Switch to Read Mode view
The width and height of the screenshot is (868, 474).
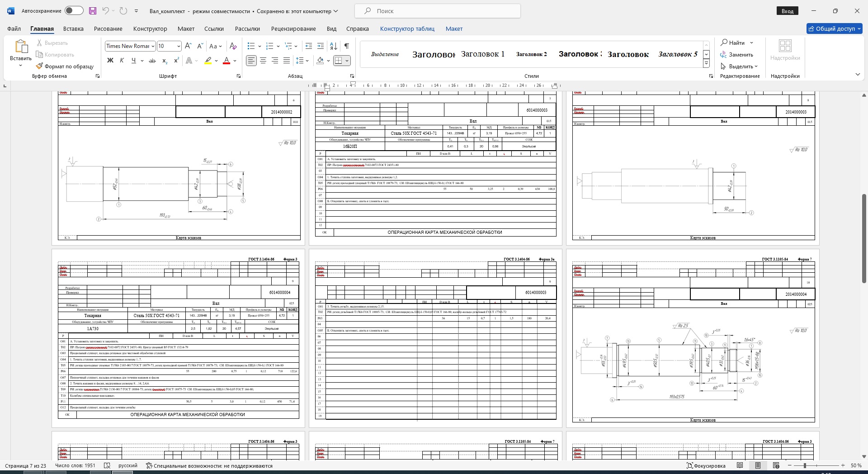(740, 465)
